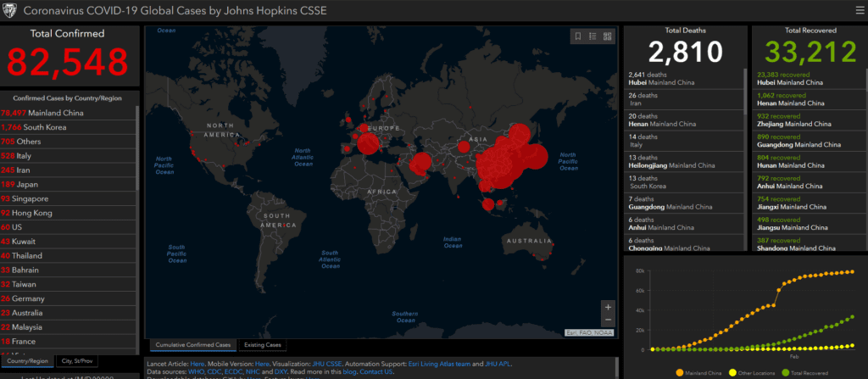Image resolution: width=868 pixels, height=379 pixels.
Task: Zoom in on the map with plus
Action: [608, 307]
